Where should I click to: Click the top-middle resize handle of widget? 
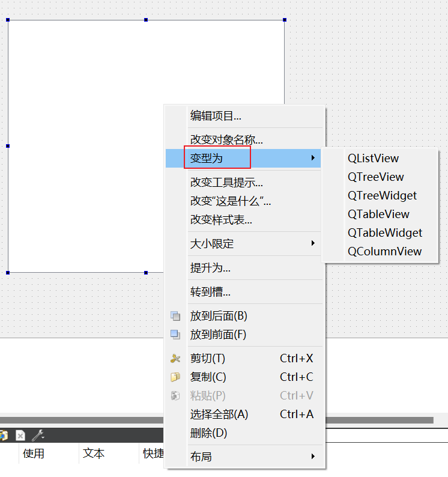(146, 20)
